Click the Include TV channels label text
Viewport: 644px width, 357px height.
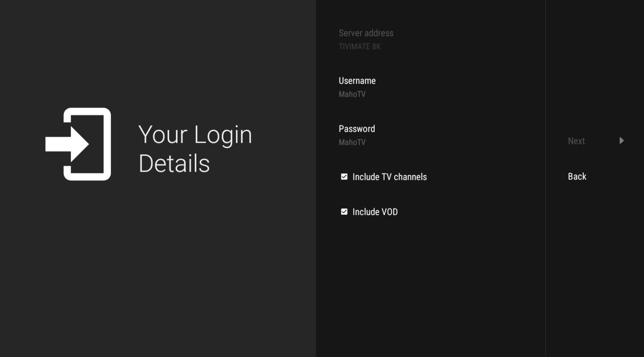coord(389,177)
